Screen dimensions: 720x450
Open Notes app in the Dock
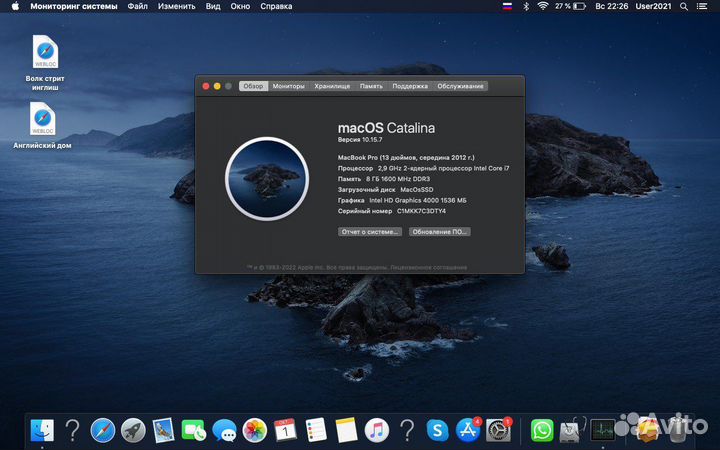tap(346, 431)
